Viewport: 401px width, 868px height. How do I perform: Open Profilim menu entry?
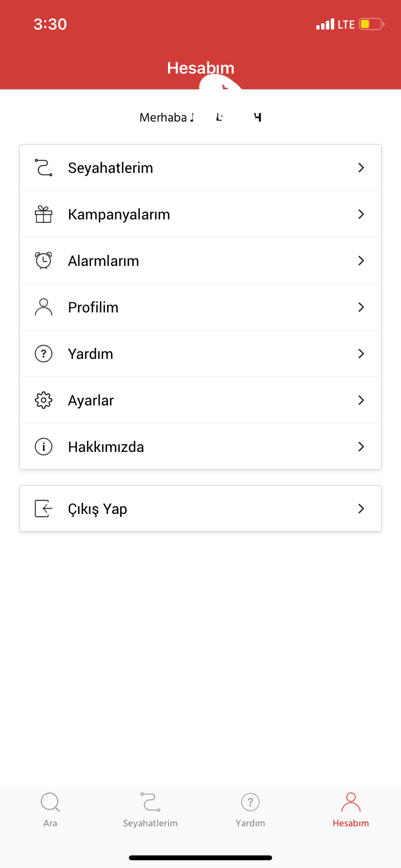[200, 307]
